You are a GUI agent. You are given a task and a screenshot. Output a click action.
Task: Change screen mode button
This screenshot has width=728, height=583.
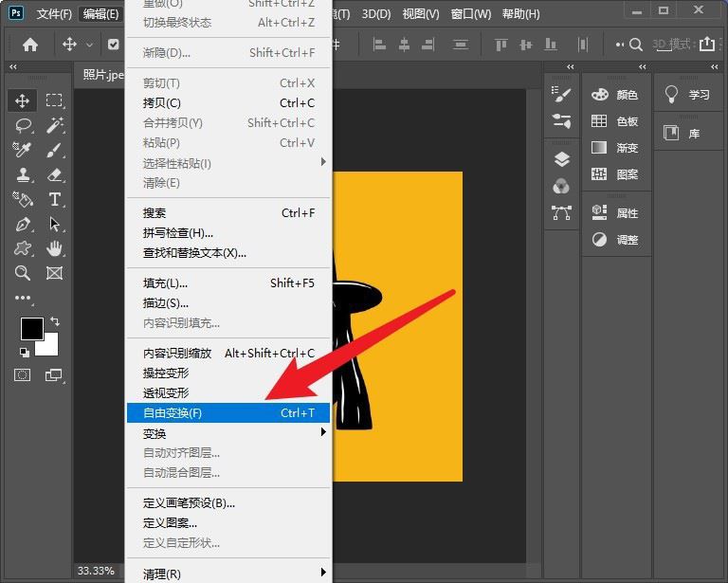tap(53, 375)
